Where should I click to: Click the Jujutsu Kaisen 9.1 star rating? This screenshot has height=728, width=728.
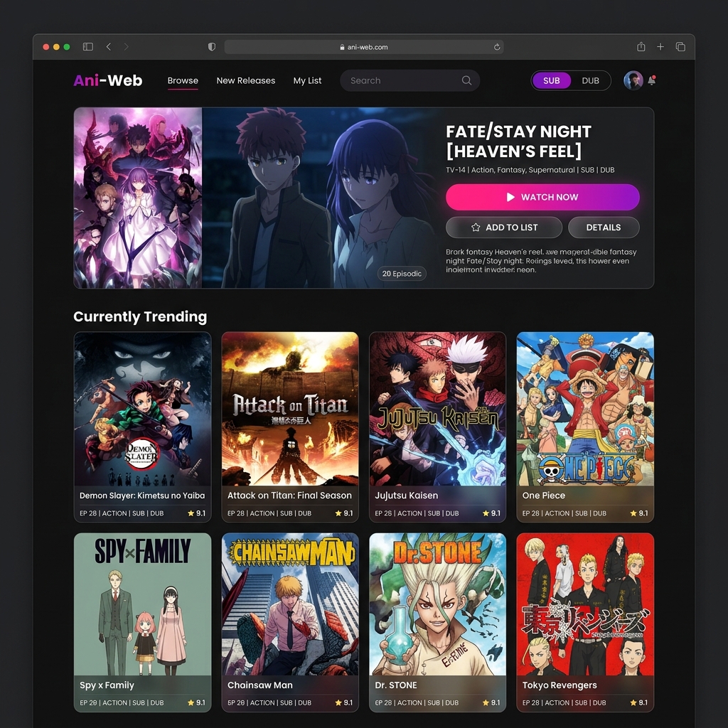tap(491, 513)
